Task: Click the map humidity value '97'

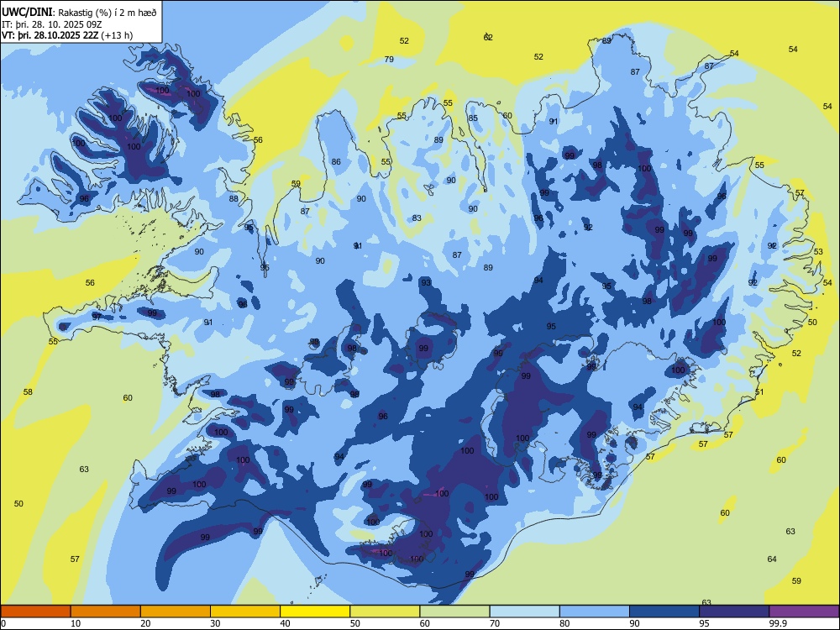Action: tap(97, 318)
